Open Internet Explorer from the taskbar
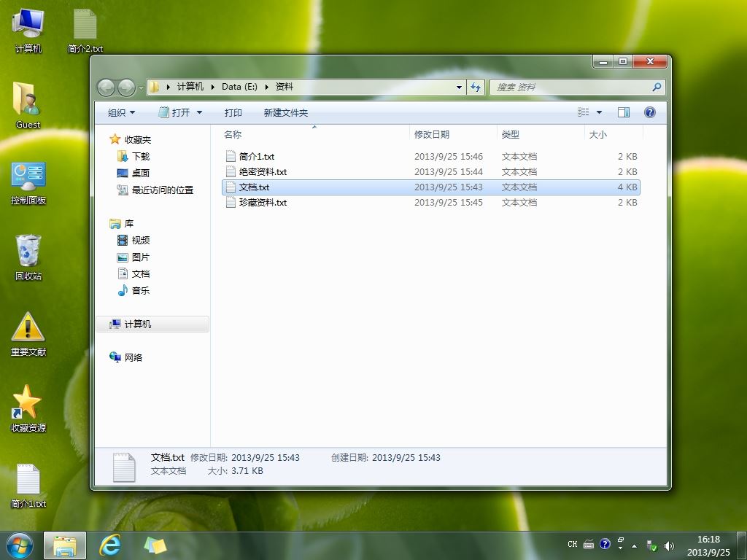Image resolution: width=747 pixels, height=560 pixels. 110,545
